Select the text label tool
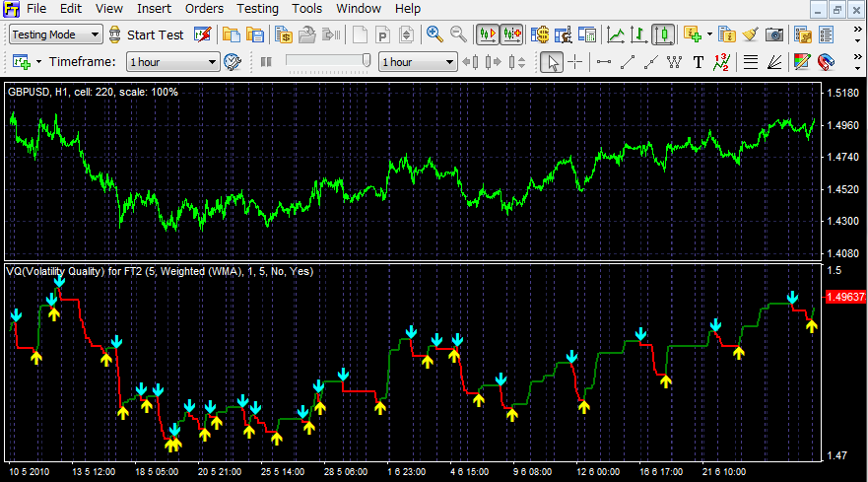This screenshot has height=482, width=868. [x=699, y=62]
